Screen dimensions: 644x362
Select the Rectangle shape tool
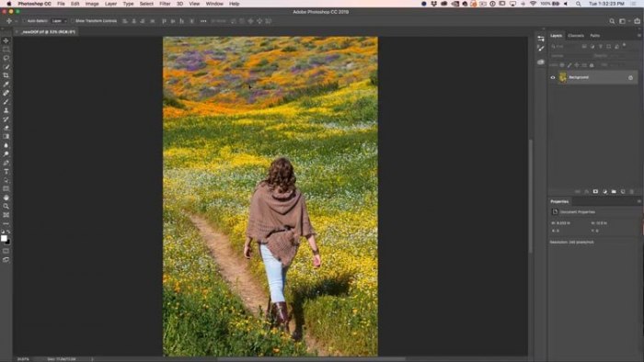coord(6,189)
